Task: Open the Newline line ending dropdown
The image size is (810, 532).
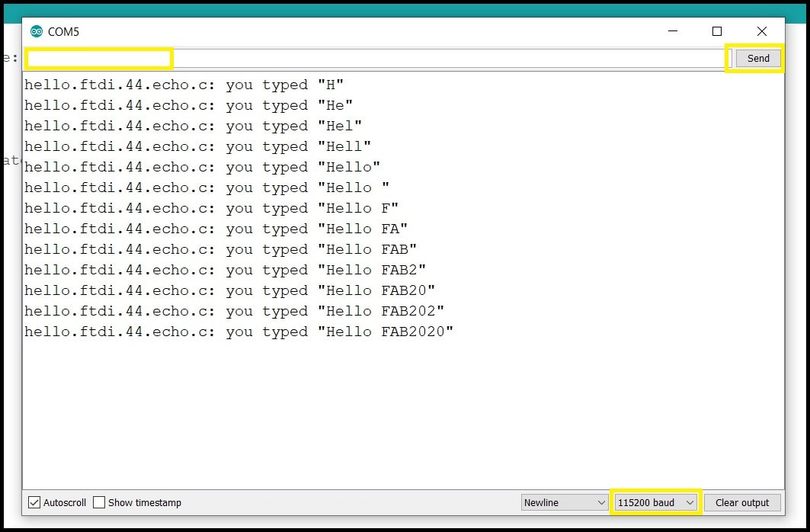Action: tap(565, 502)
